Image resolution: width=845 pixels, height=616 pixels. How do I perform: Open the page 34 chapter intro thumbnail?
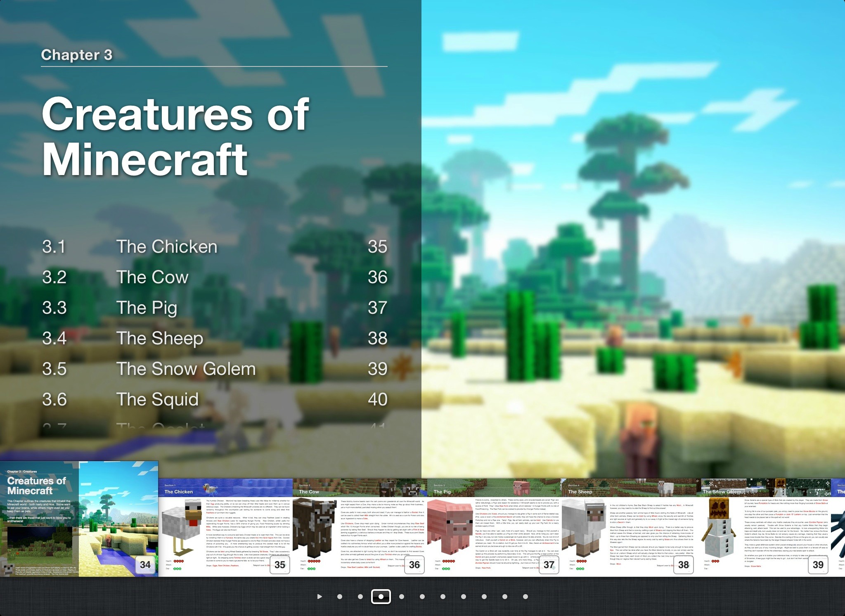79,519
